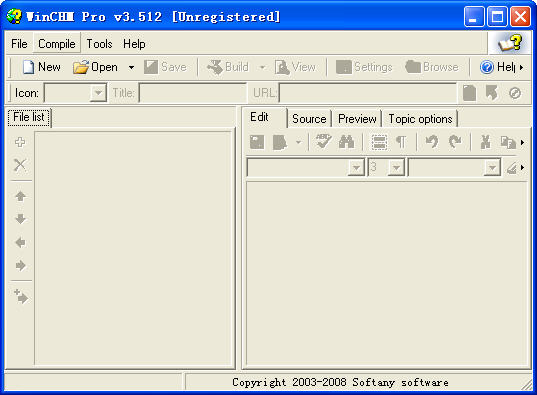
Task: Click the editor document export icon
Action: pos(280,142)
